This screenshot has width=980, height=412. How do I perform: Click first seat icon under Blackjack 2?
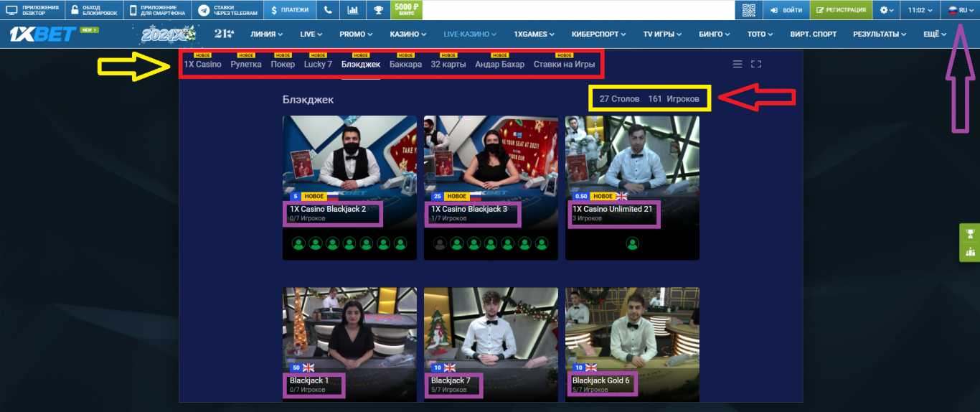(298, 243)
